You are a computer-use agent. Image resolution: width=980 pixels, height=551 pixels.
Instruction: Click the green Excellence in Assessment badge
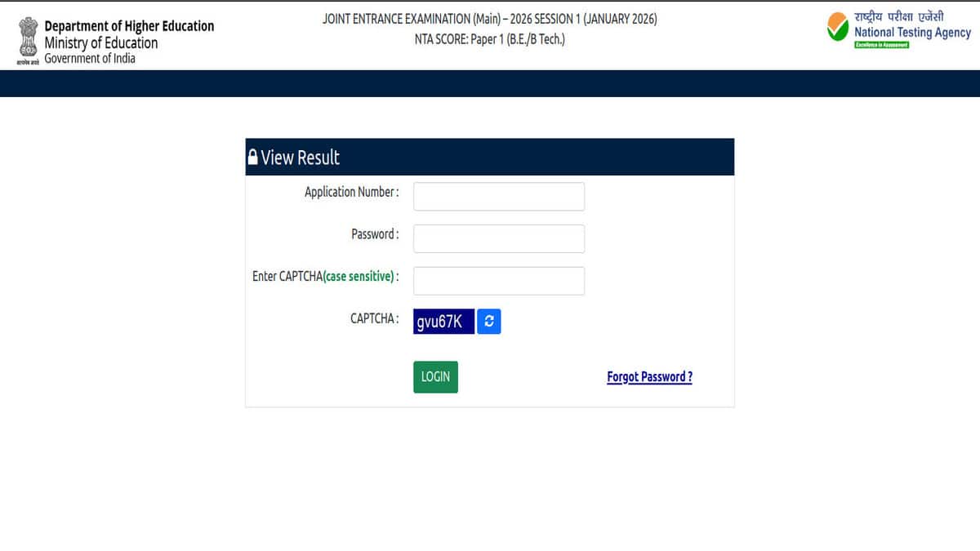coord(881,44)
